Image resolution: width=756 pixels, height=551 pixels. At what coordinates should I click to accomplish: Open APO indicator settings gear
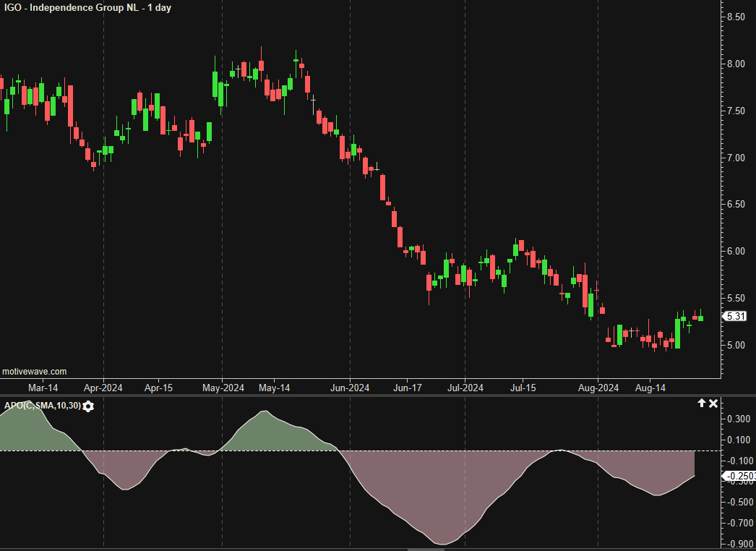(88, 406)
